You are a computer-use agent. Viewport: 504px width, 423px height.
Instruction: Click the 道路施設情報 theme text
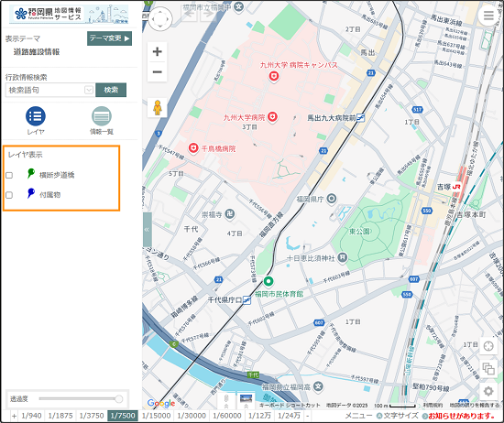click(x=37, y=52)
